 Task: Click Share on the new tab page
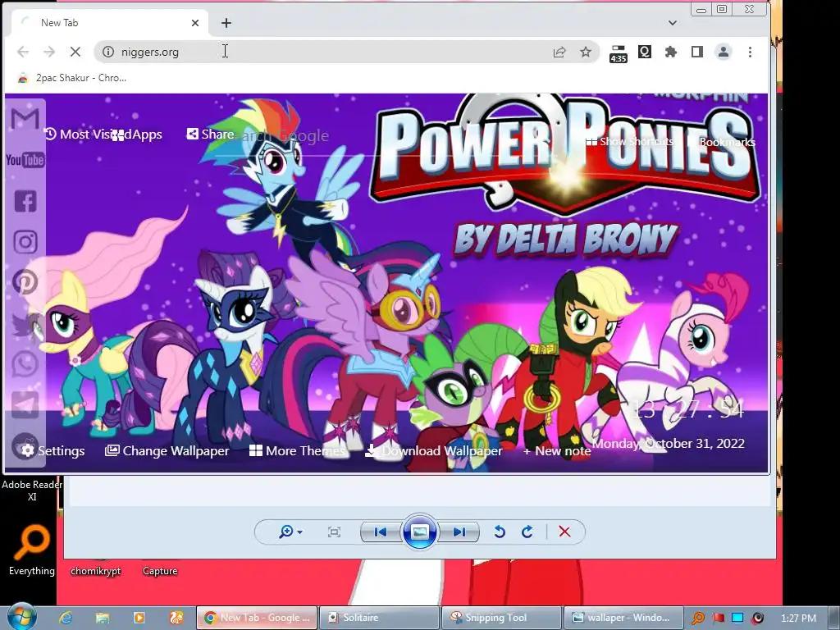[x=210, y=134]
